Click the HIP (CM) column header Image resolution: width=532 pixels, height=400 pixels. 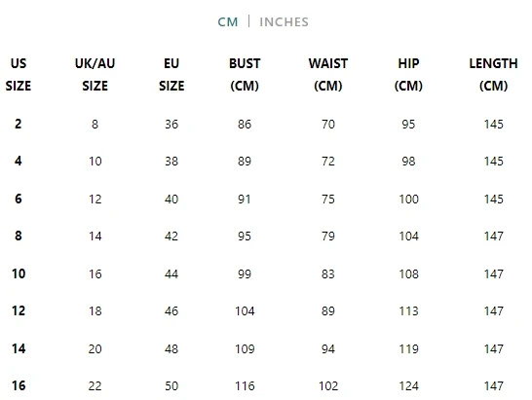coord(408,75)
